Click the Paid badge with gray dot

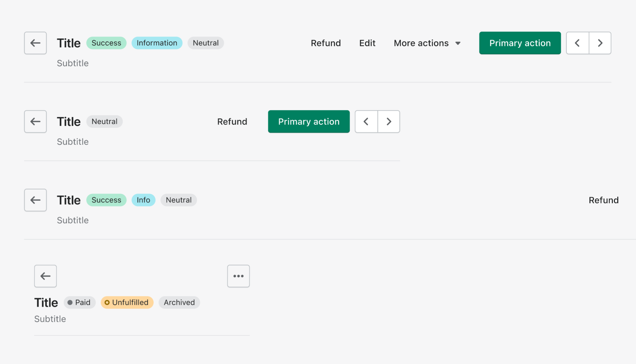pos(79,302)
